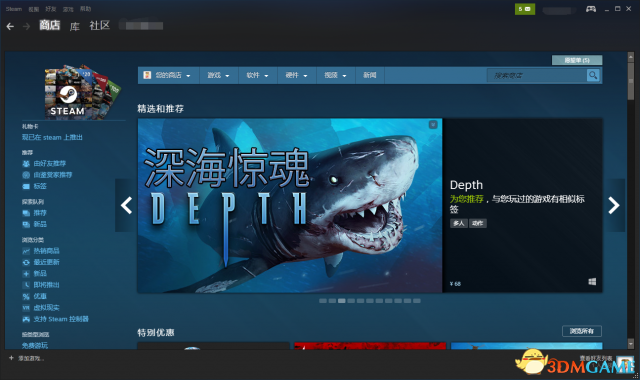Click the Depth shark banner image

[x=290, y=205]
